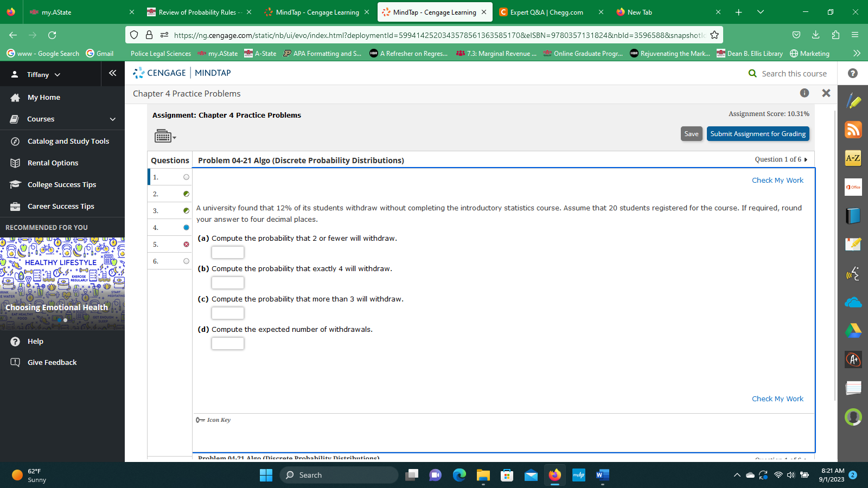Click the info icon next to Chapter 4 title
The height and width of the screenshot is (488, 868).
point(804,93)
